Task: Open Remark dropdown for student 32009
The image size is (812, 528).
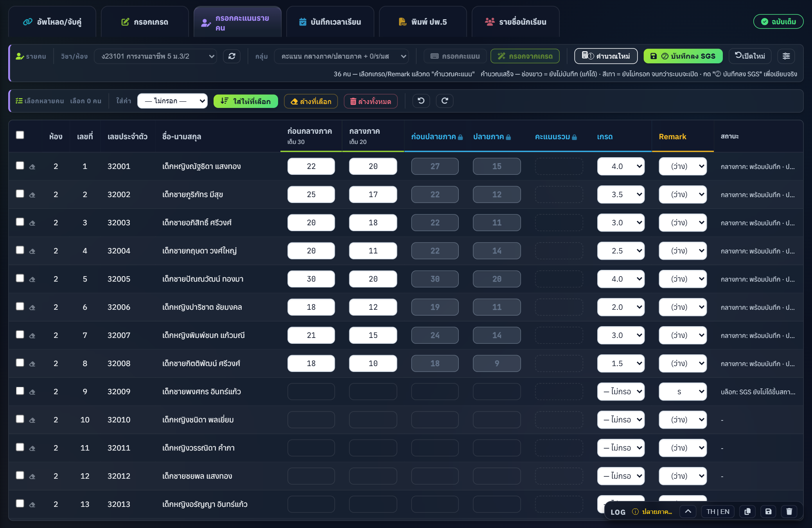Action: (683, 392)
